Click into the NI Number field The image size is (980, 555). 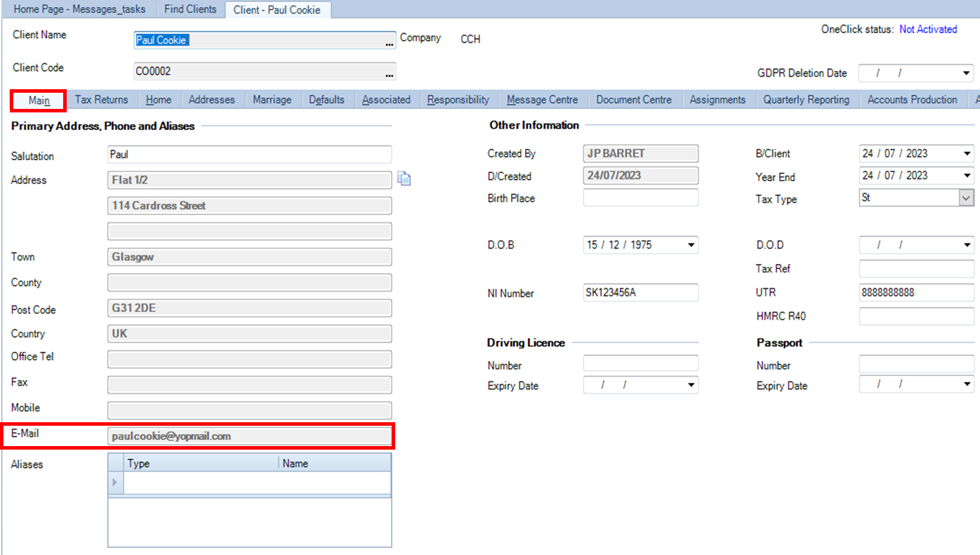point(641,292)
